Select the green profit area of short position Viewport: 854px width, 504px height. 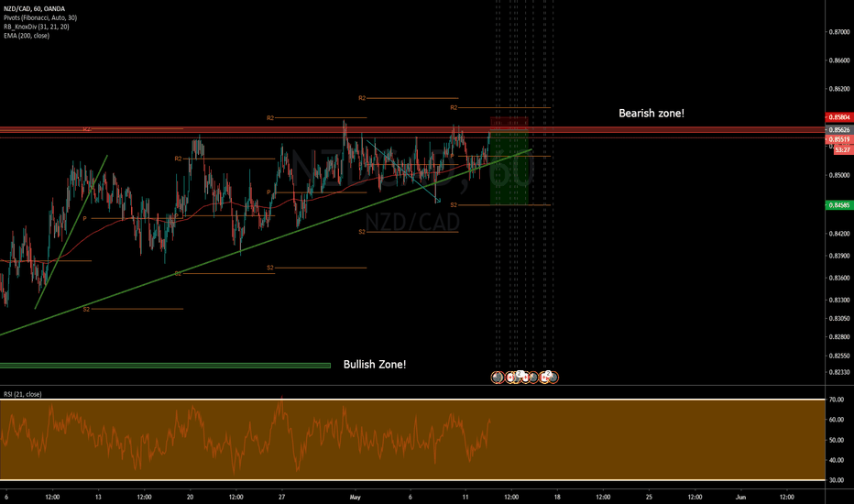pyautogui.click(x=509, y=168)
